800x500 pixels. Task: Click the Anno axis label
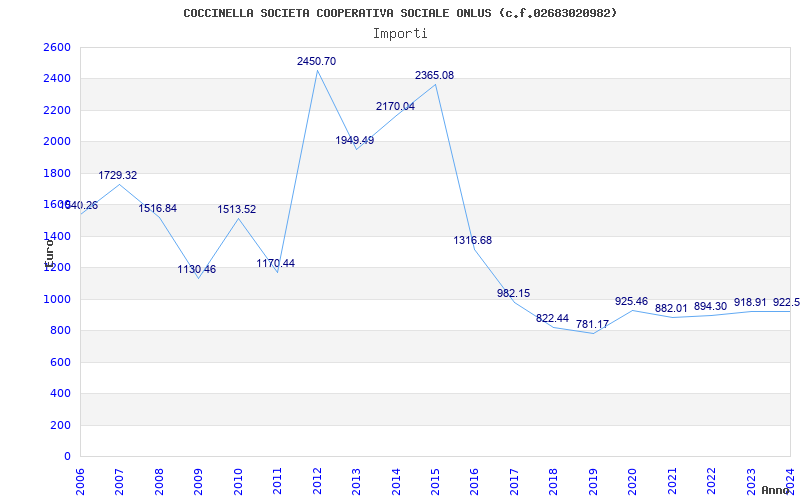point(774,490)
